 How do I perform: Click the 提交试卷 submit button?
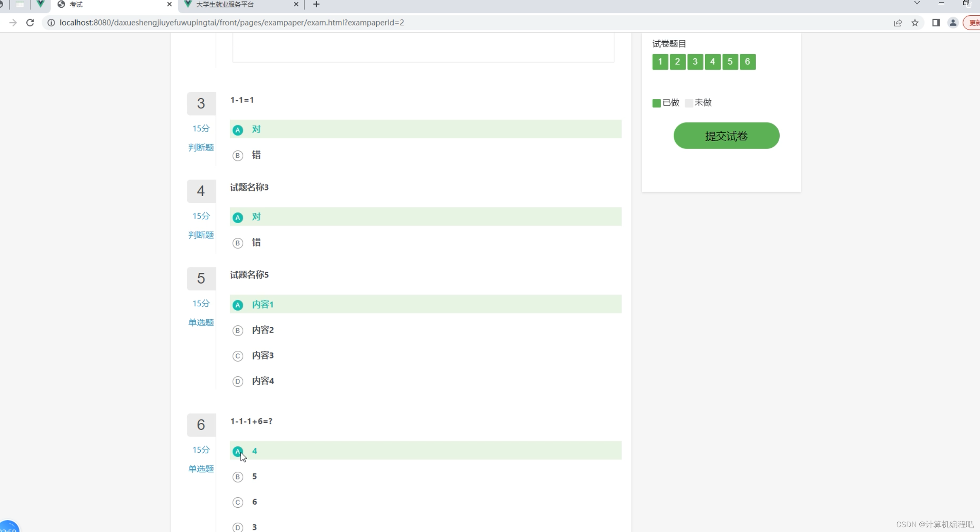725,136
